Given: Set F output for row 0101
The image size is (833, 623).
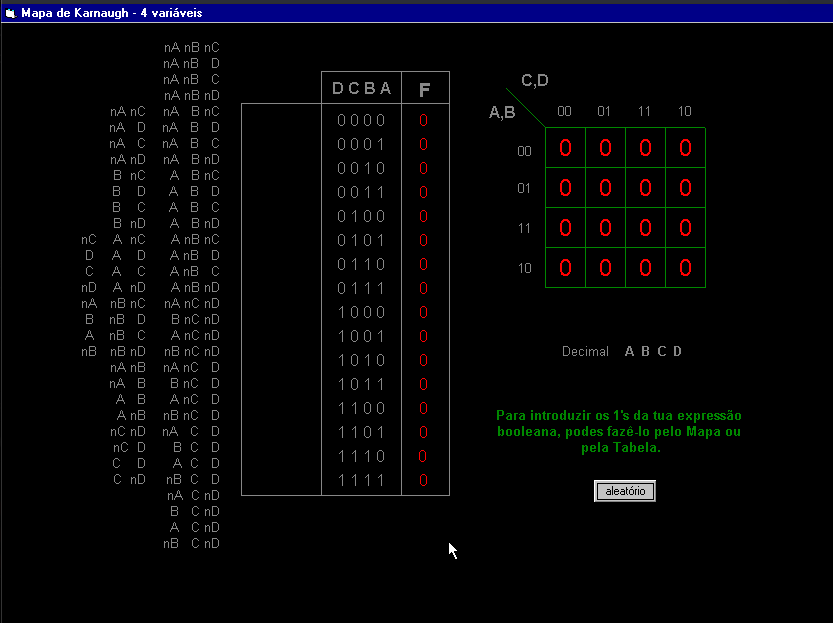Looking at the screenshot, I should (x=424, y=240).
